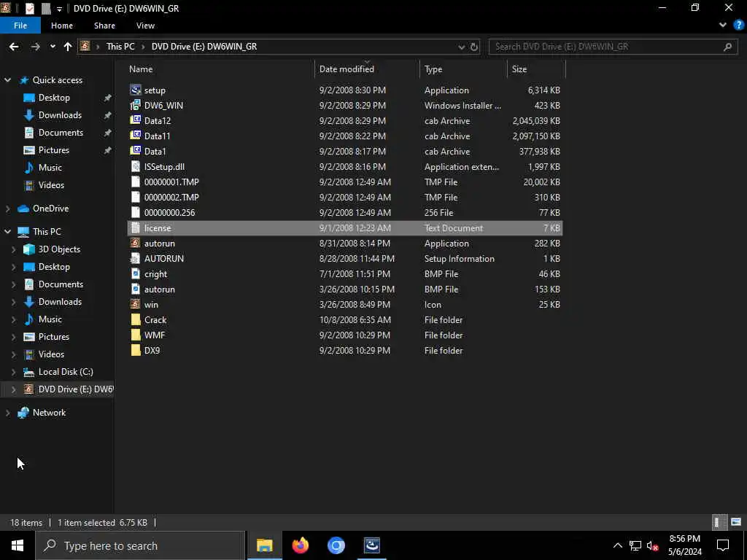Viewport: 747px width, 560px height.
Task: Click the Search DVD Drive input box
Action: [x=613, y=47]
